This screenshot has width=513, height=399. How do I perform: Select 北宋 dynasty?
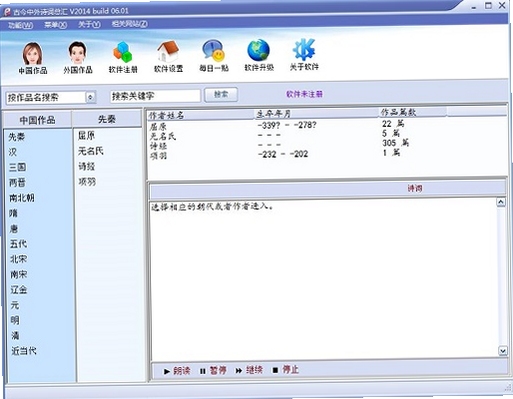[x=18, y=259]
